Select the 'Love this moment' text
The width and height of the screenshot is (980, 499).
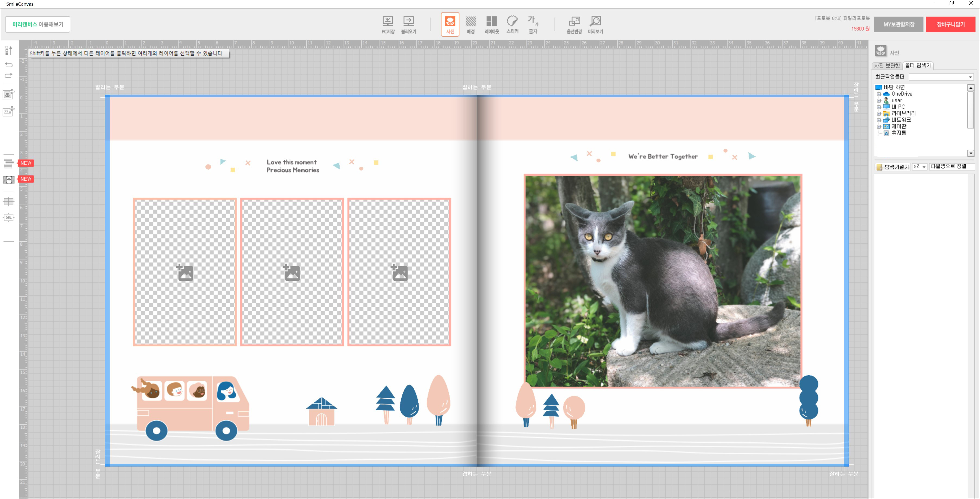pyautogui.click(x=291, y=162)
